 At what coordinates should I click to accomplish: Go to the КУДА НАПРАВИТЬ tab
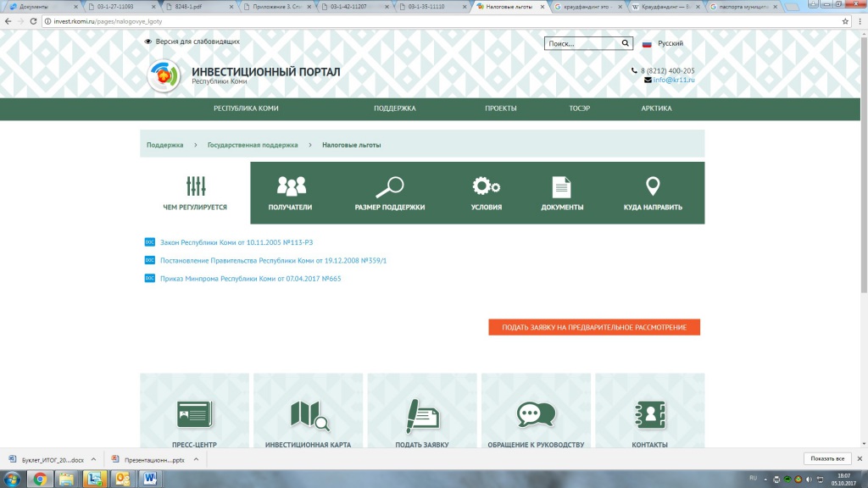click(x=653, y=193)
